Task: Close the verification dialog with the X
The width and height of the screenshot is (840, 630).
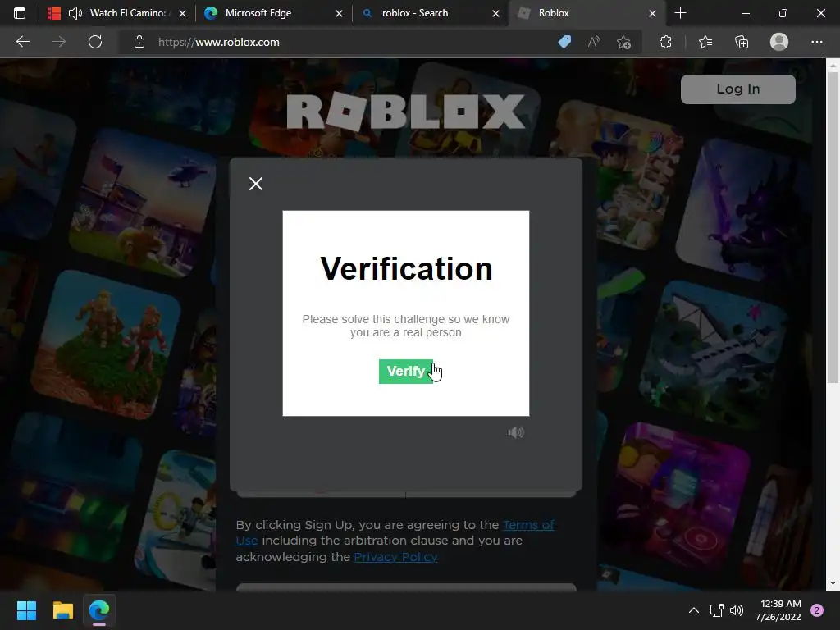Action: 256,184
